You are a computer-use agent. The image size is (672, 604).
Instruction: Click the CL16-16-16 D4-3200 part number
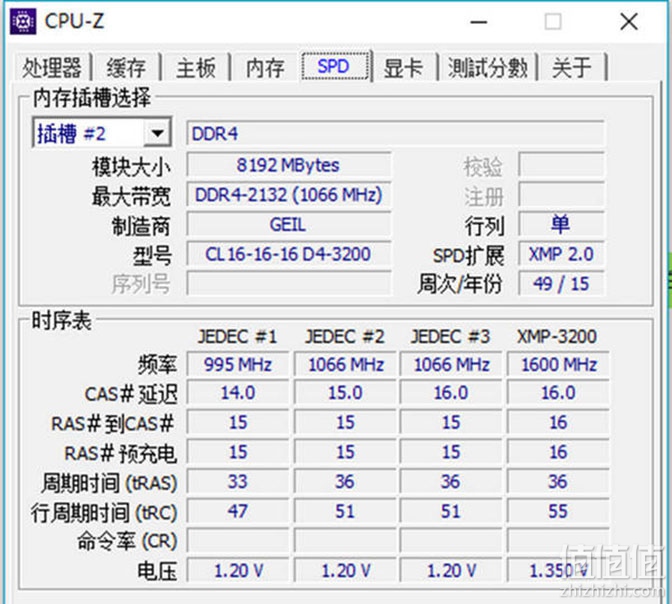[x=288, y=254]
